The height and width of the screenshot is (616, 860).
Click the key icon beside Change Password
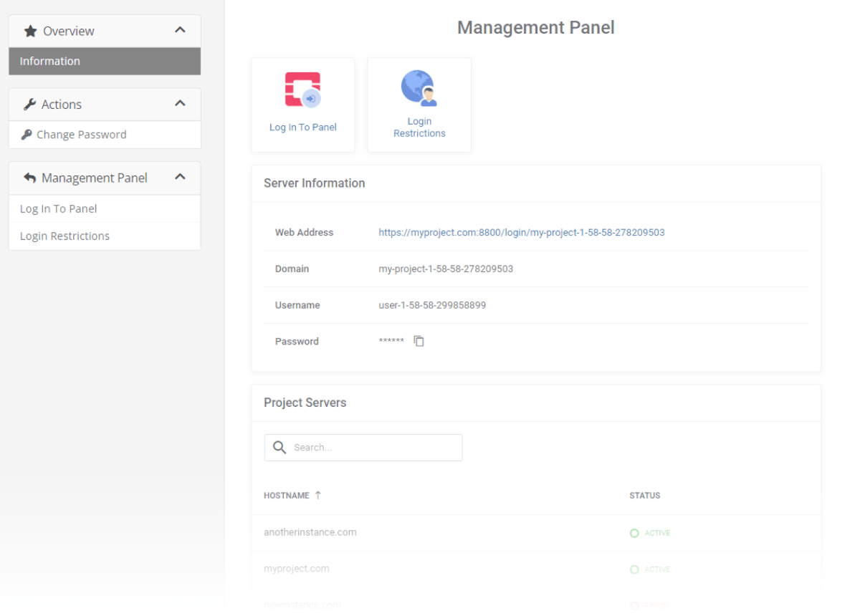27,135
